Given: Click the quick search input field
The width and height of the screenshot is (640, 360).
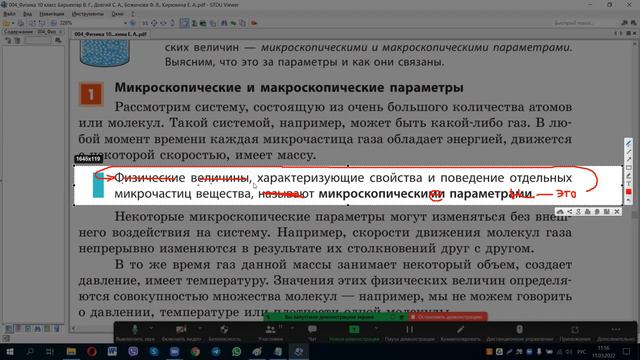Looking at the screenshot, I should pyautogui.click(x=584, y=23).
